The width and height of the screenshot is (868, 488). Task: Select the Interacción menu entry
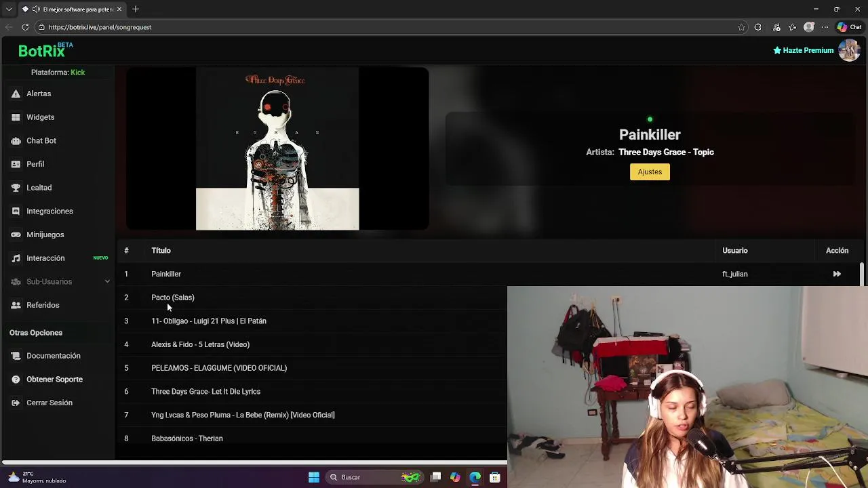(45, 258)
